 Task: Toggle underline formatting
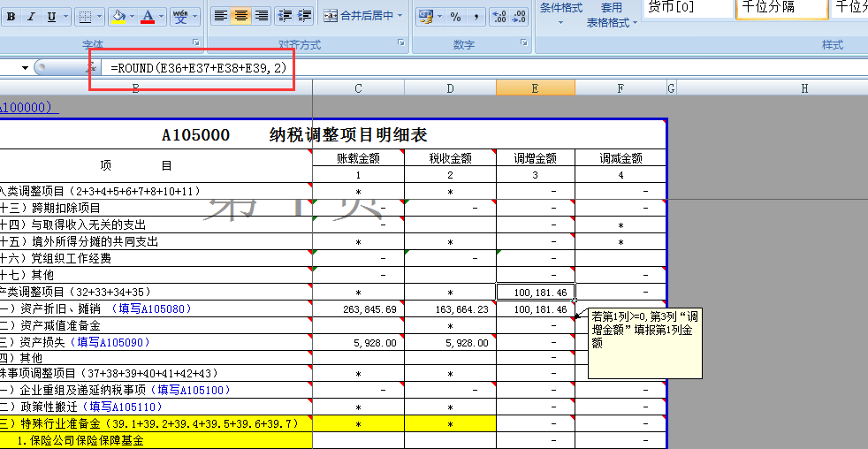click(x=51, y=17)
